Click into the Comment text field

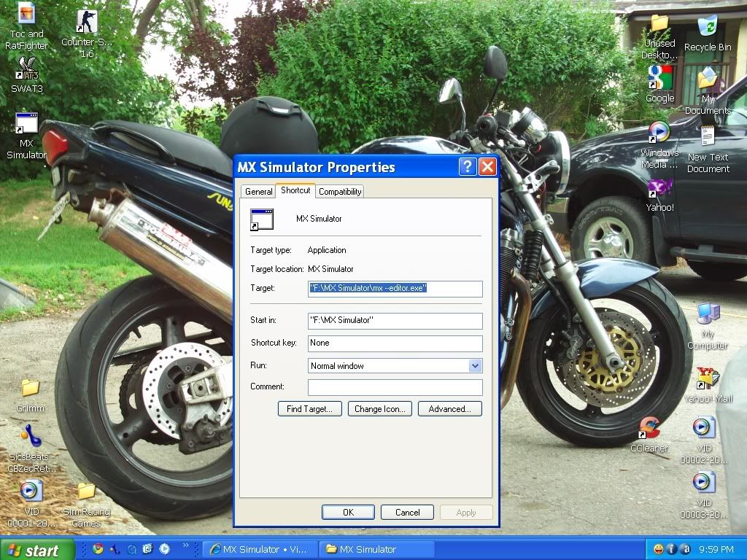pyautogui.click(x=395, y=387)
